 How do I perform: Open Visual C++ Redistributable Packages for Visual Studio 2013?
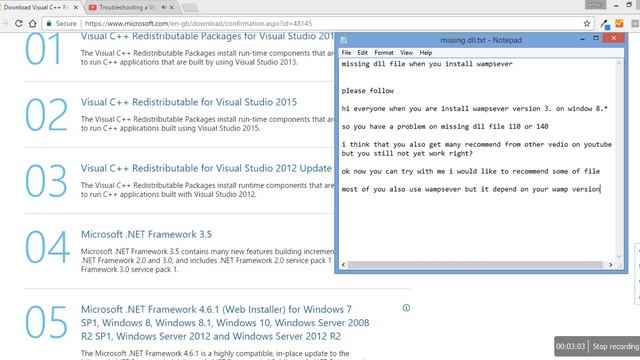point(207,36)
